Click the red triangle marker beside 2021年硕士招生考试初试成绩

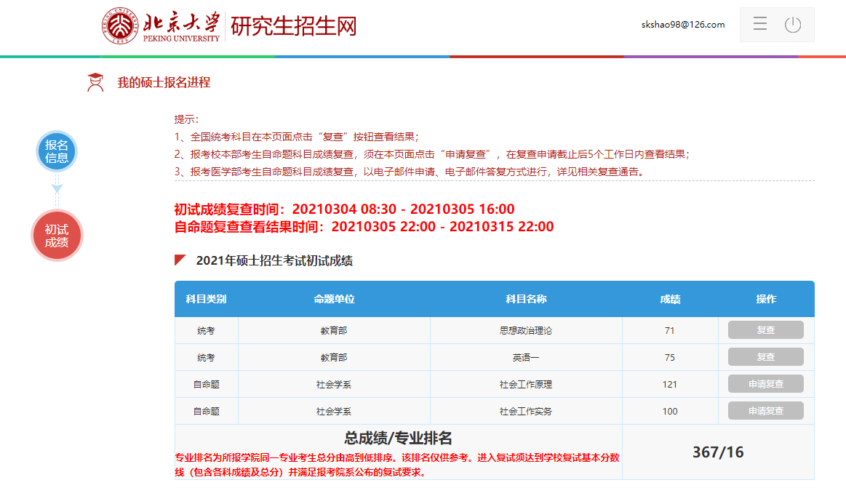[180, 260]
